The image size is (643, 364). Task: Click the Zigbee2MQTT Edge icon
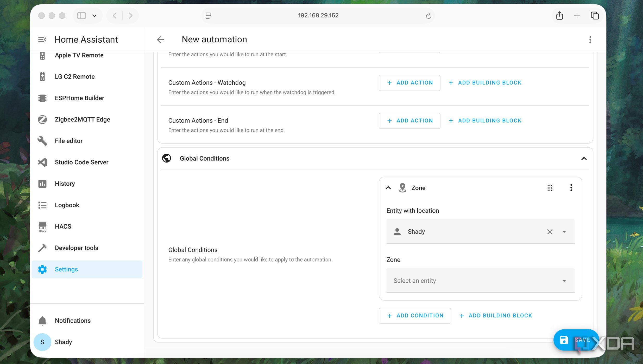(42, 119)
